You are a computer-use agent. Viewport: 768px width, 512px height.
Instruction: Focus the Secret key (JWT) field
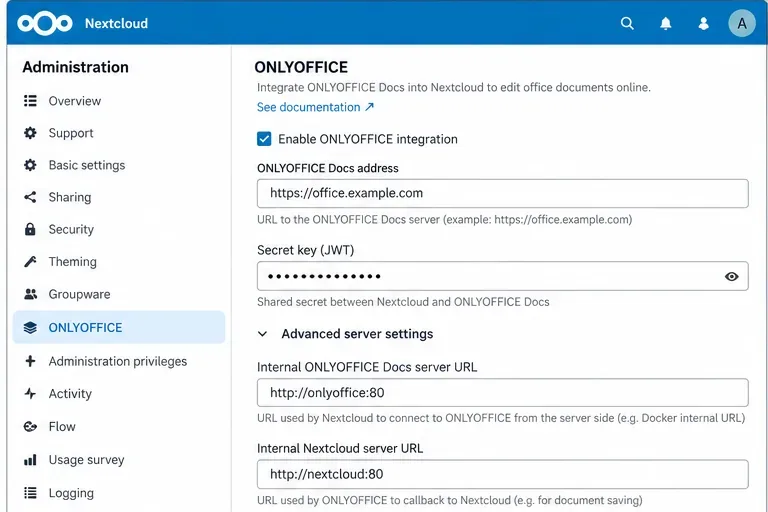[503, 276]
